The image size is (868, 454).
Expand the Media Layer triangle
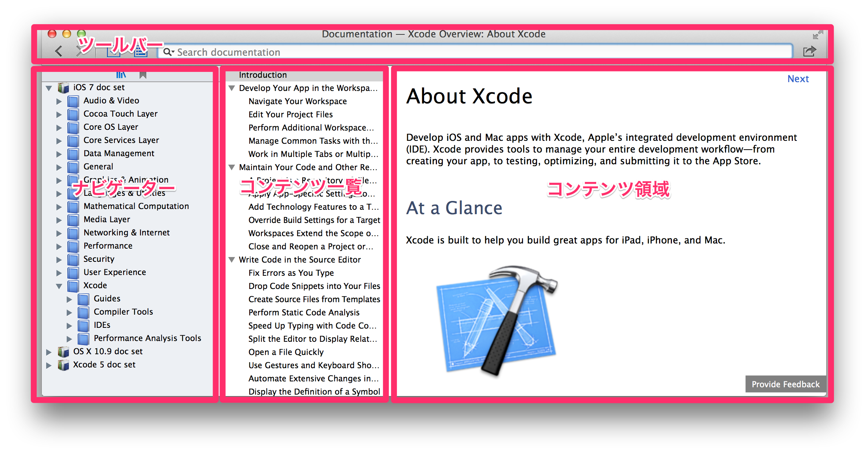coord(59,220)
